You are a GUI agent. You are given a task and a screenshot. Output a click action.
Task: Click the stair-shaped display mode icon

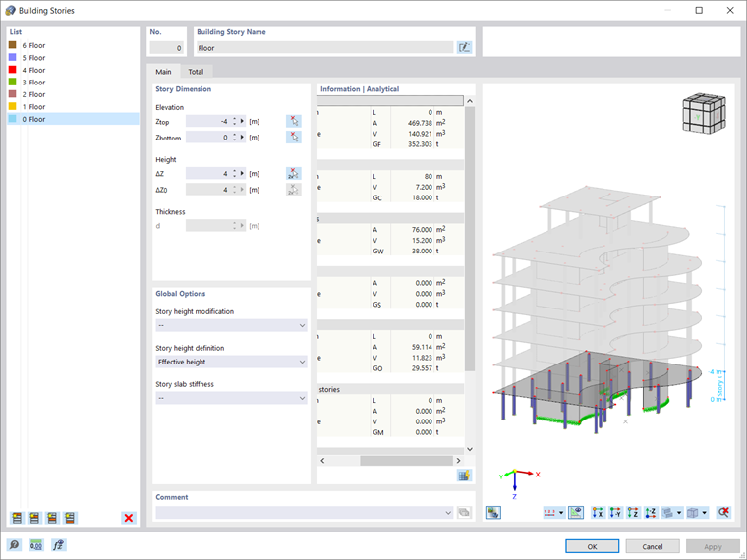tap(668, 513)
